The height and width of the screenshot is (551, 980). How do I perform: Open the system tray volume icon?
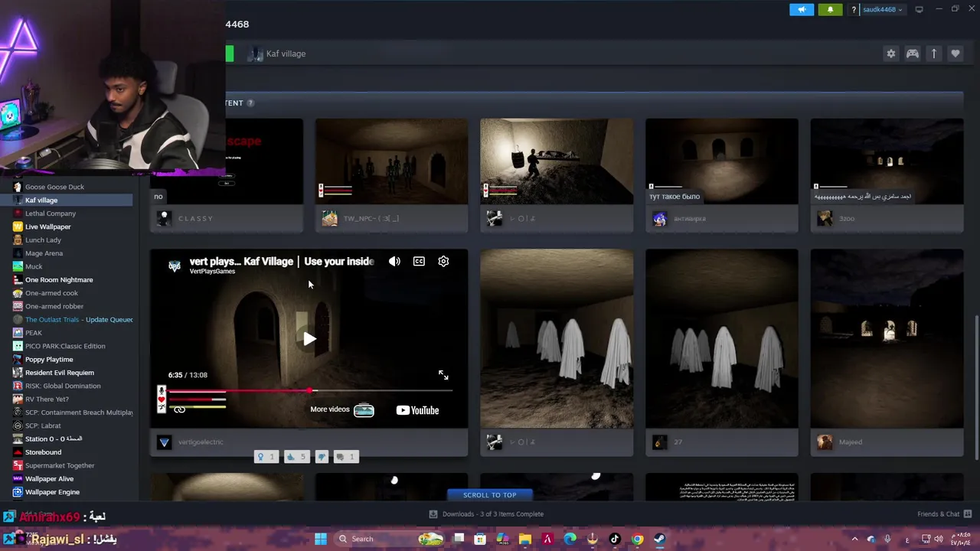click(x=938, y=539)
